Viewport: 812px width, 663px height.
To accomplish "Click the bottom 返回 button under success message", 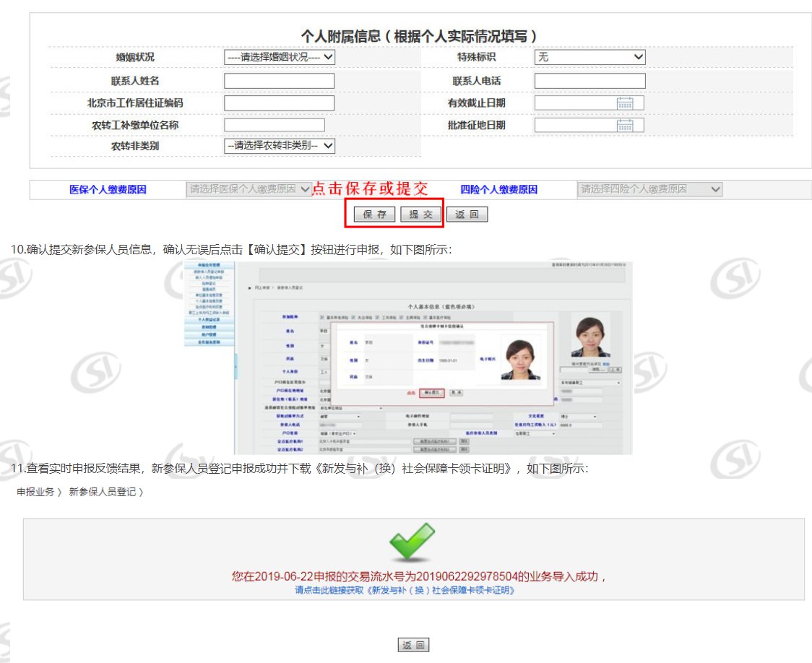I will tap(413, 645).
